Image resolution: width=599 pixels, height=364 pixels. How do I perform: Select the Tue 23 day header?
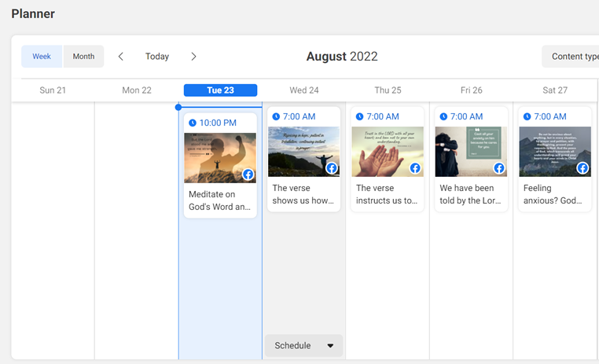pos(220,90)
